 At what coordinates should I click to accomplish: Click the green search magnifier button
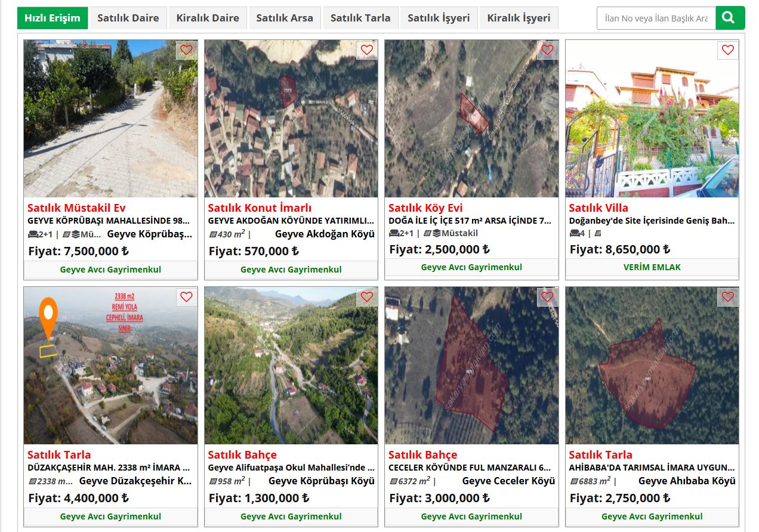pyautogui.click(x=730, y=18)
